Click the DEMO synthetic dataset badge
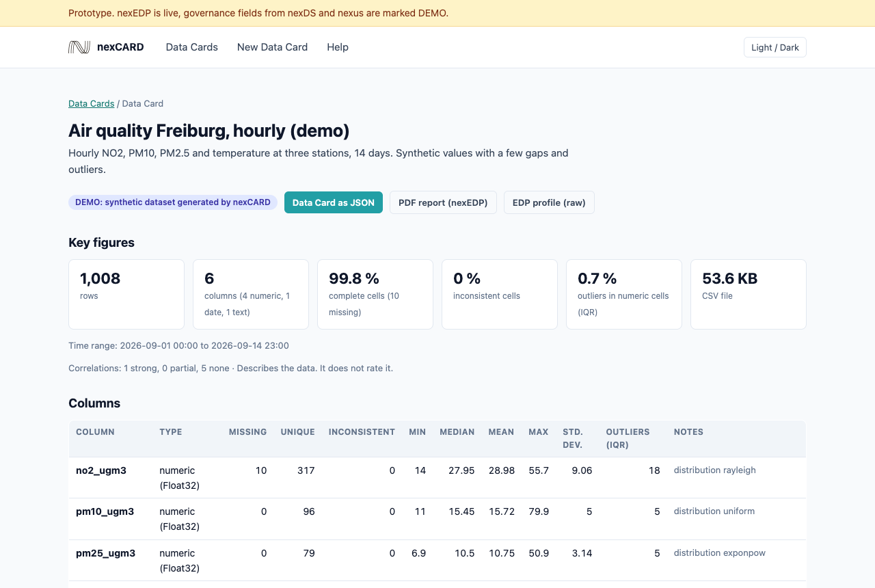The width and height of the screenshot is (875, 588). coord(173,202)
